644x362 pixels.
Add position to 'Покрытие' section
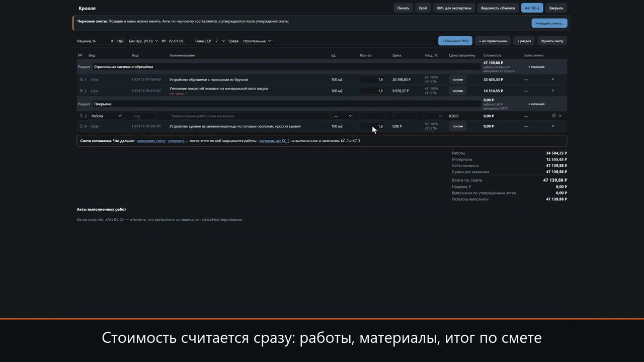point(536,104)
